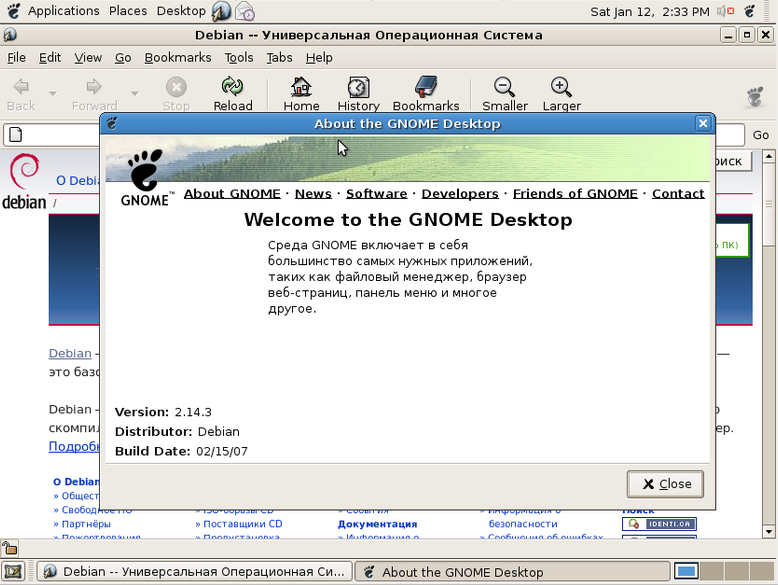
Task: Click the window menu icon on About dialog titlebar
Action: [112, 123]
